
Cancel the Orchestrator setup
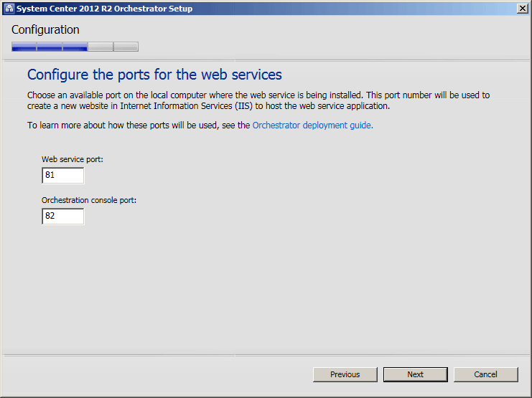pos(486,374)
